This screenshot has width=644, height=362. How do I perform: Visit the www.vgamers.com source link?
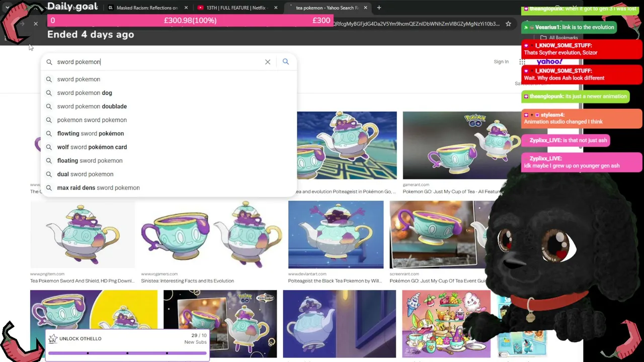click(x=159, y=274)
